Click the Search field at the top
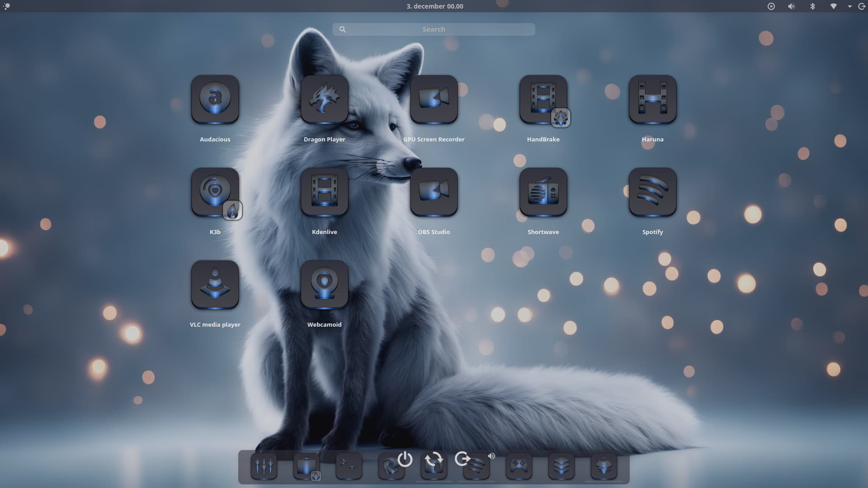This screenshot has width=868, height=488. pyautogui.click(x=434, y=29)
